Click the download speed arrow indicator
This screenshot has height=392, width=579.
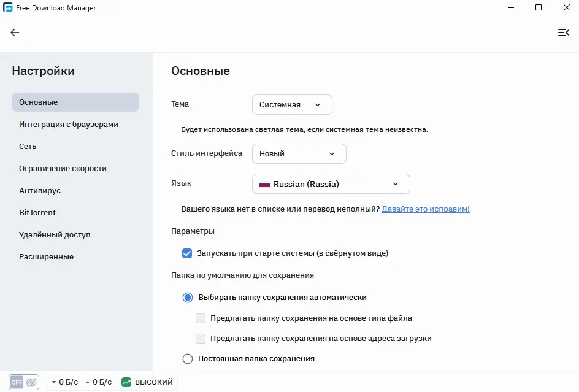[x=55, y=382]
